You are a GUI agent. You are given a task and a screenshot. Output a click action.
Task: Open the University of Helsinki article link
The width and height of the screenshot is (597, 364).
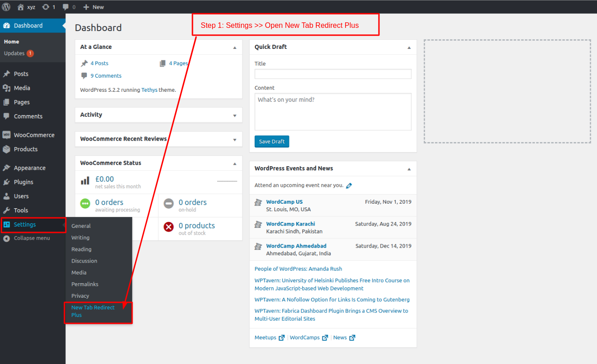[332, 285]
